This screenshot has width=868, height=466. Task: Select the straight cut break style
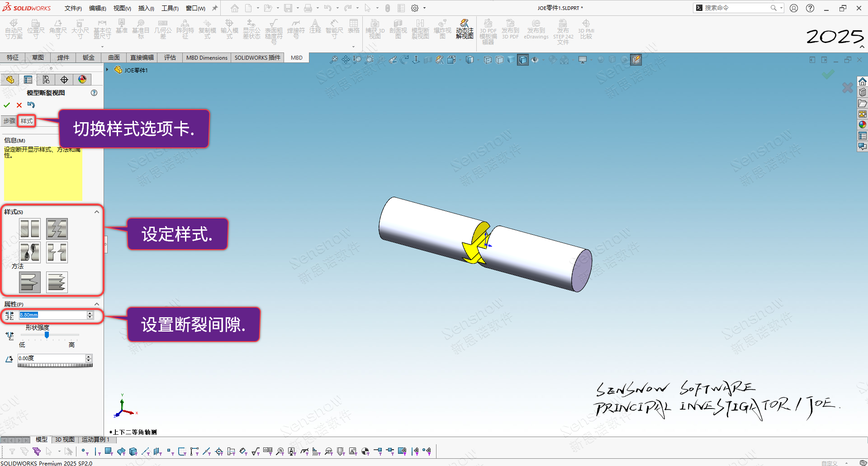pos(30,229)
